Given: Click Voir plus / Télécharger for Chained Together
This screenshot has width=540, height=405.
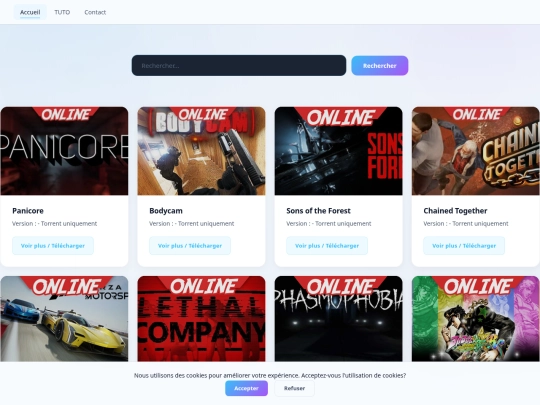Looking at the screenshot, I should [x=464, y=246].
